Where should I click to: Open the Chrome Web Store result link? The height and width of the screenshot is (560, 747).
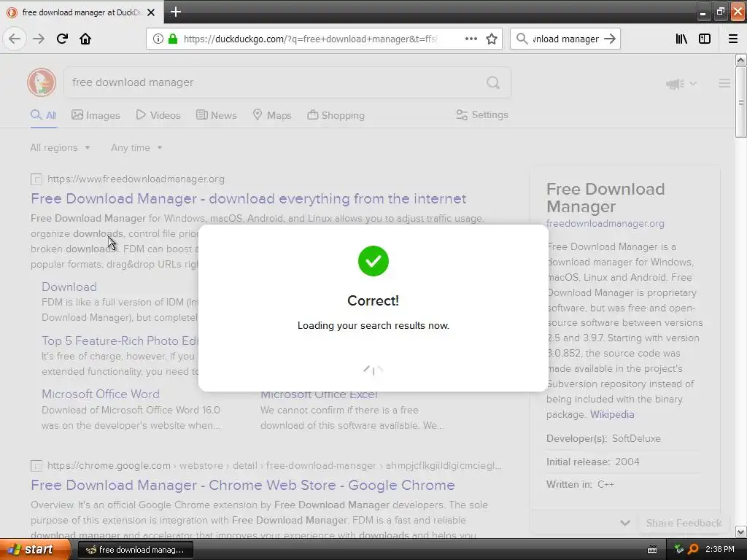[242, 485]
